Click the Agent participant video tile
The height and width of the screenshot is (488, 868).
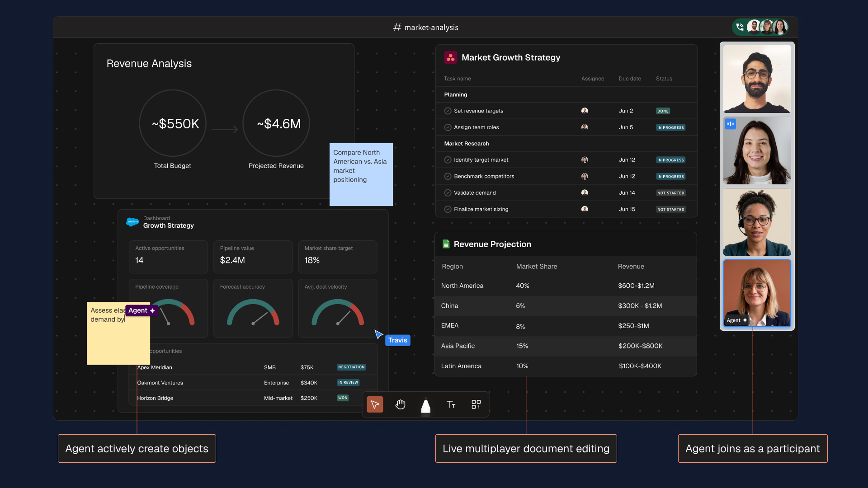click(x=757, y=293)
